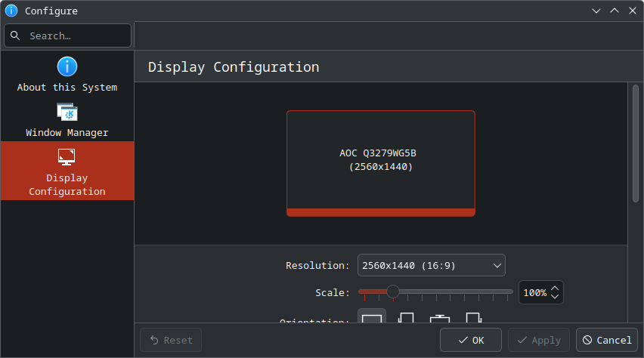
Task: Decrease scale with spinbox down arrow
Action: point(555,296)
